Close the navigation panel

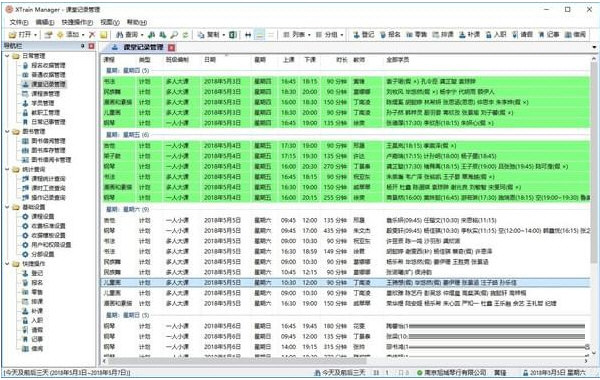[x=91, y=46]
